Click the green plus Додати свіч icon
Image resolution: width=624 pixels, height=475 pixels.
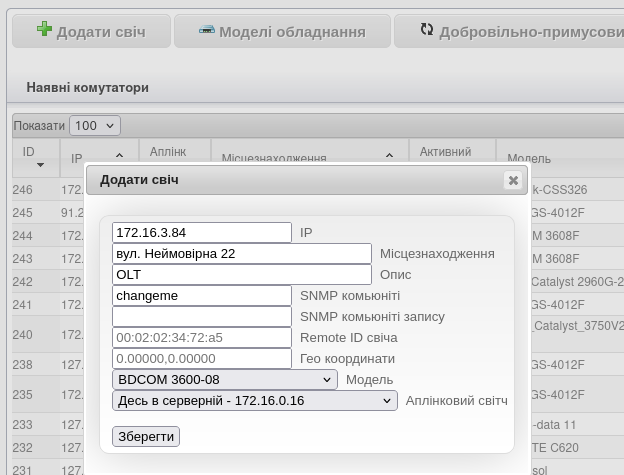click(44, 30)
